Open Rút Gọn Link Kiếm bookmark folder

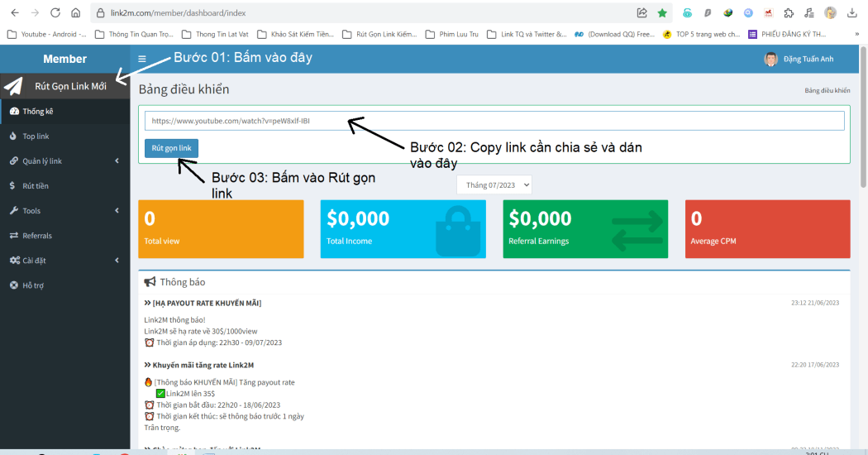379,35
